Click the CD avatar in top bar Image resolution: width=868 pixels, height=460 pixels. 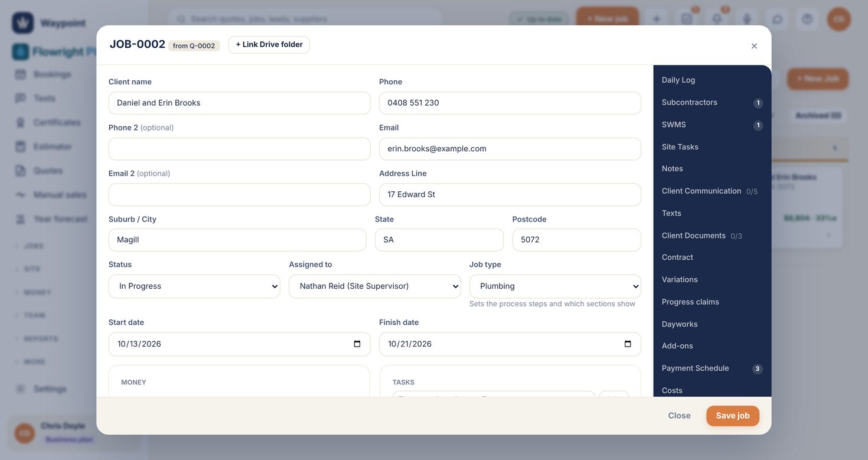838,19
